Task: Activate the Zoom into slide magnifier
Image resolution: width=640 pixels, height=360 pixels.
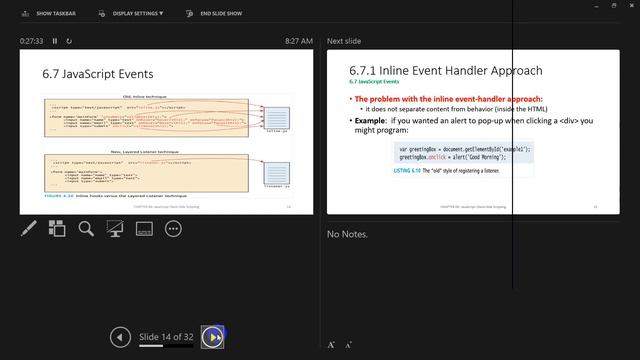Action: point(86,229)
